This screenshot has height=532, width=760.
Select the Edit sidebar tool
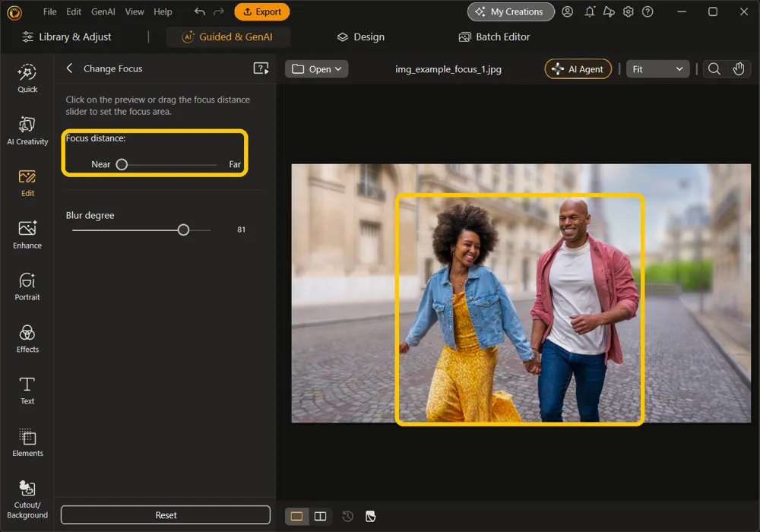tap(27, 183)
